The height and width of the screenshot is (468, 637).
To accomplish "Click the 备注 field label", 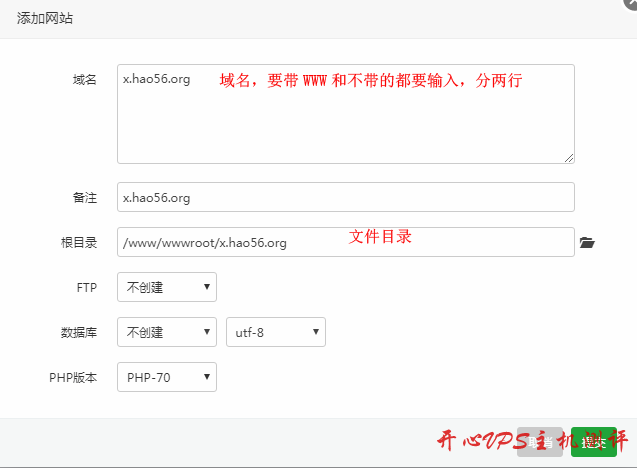I will click(85, 197).
